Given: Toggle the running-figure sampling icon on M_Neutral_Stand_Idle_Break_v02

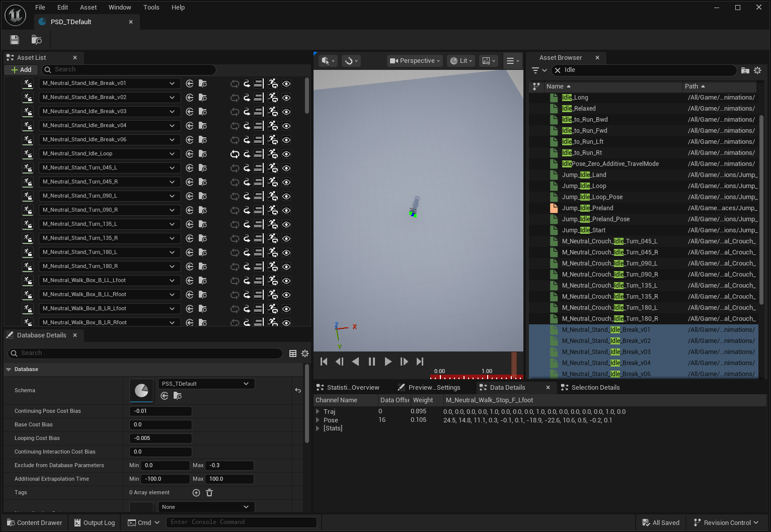Looking at the screenshot, I should pyautogui.click(x=273, y=98).
